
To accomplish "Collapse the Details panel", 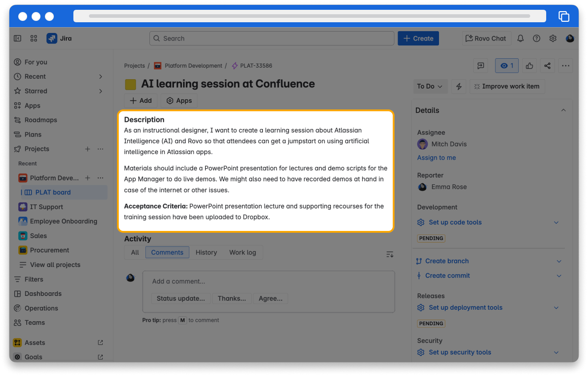I will (564, 110).
